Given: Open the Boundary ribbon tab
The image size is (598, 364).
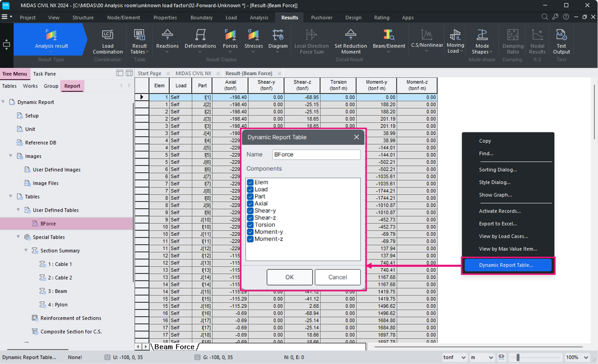Looking at the screenshot, I should 201,18.
